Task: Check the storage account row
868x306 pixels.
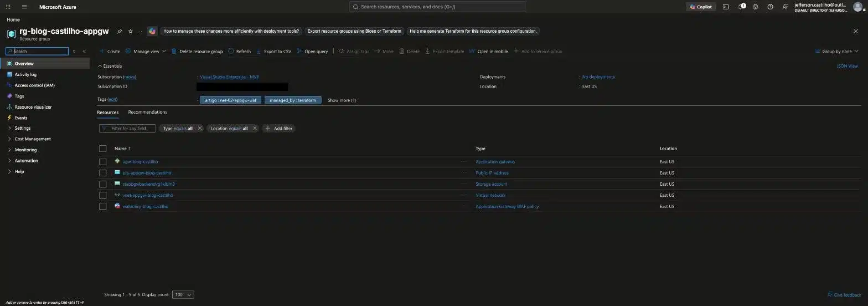Action: [x=102, y=184]
